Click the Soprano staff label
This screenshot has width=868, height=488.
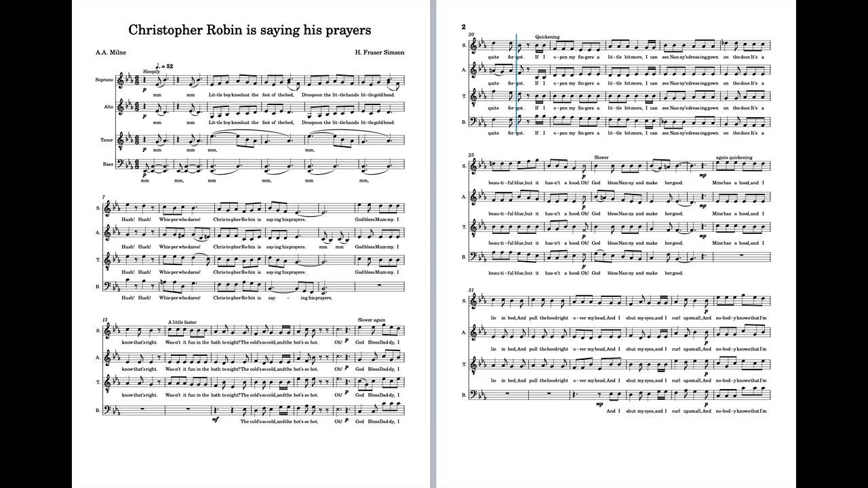(104, 81)
